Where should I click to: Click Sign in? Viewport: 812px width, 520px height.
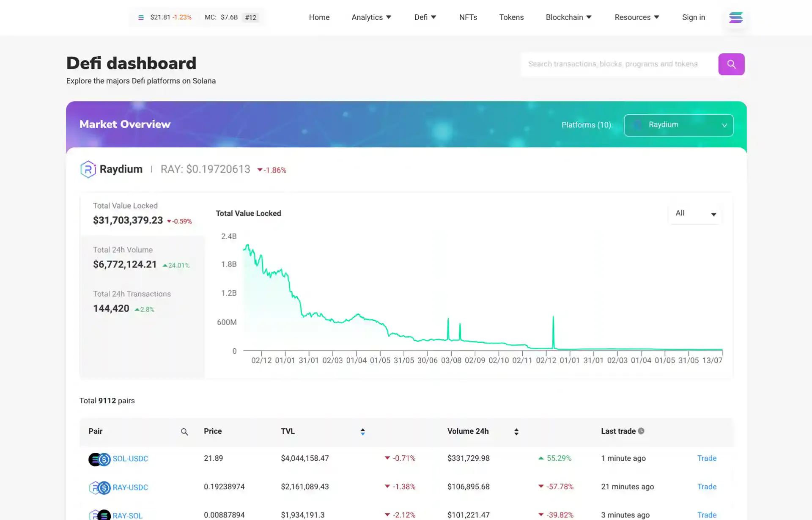(x=693, y=17)
